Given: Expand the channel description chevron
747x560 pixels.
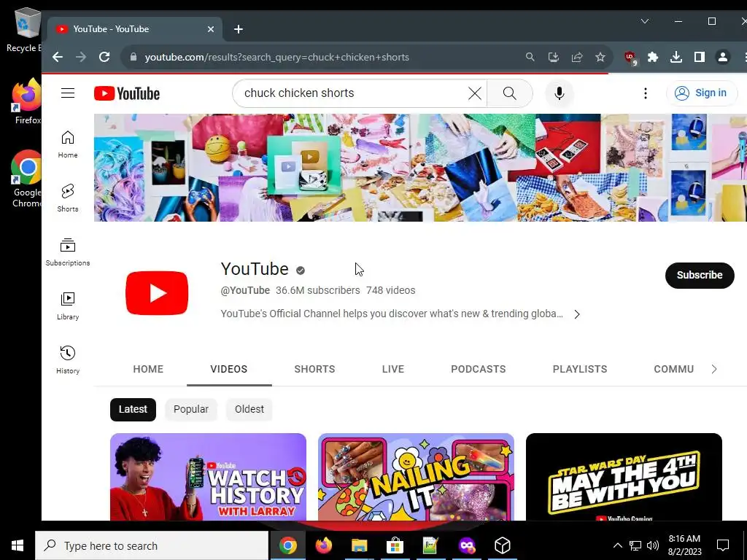Looking at the screenshot, I should click(x=577, y=314).
